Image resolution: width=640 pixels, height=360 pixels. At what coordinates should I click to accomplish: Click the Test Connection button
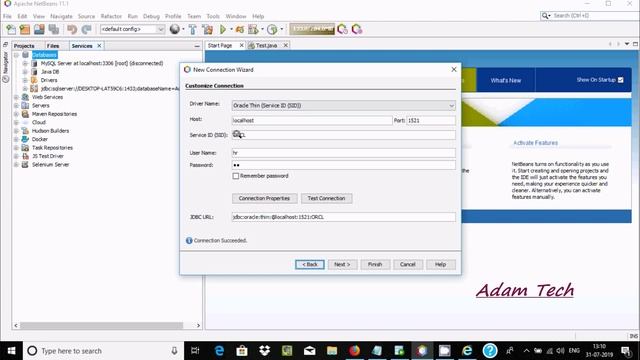coord(327,198)
